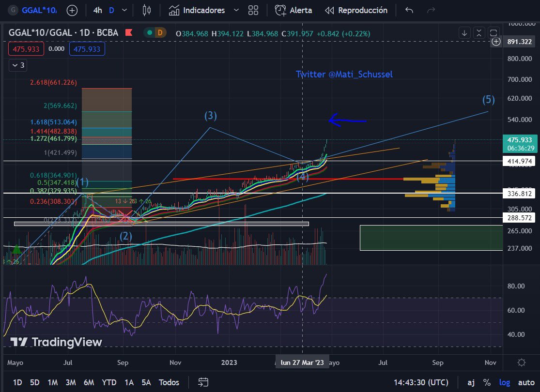Maximize the chart pane
The image size is (540, 392).
[493, 33]
